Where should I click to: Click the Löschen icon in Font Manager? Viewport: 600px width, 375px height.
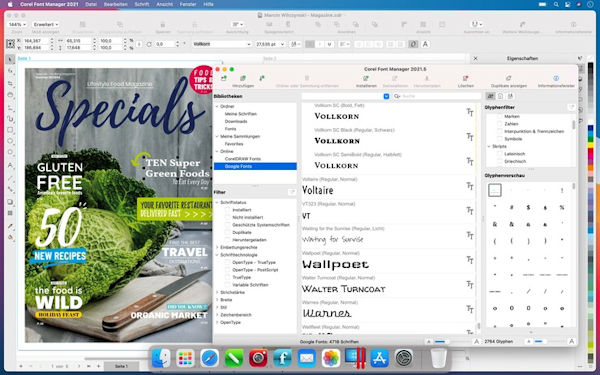[x=465, y=78]
